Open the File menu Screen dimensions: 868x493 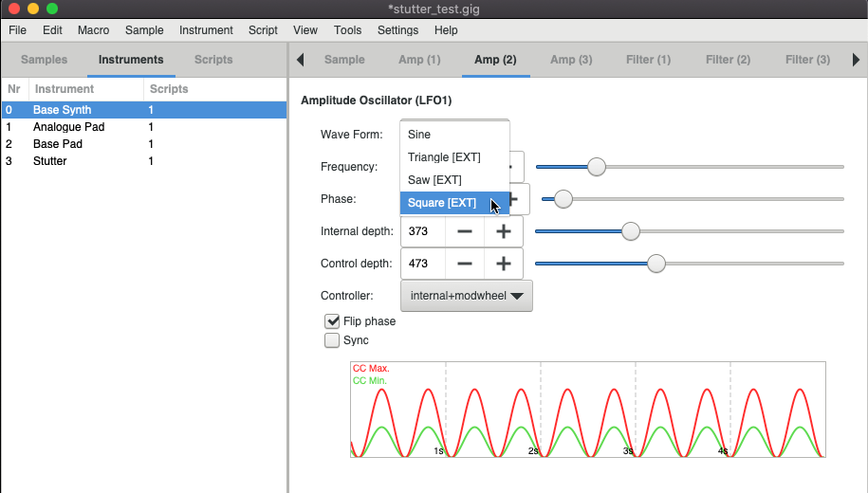point(17,30)
